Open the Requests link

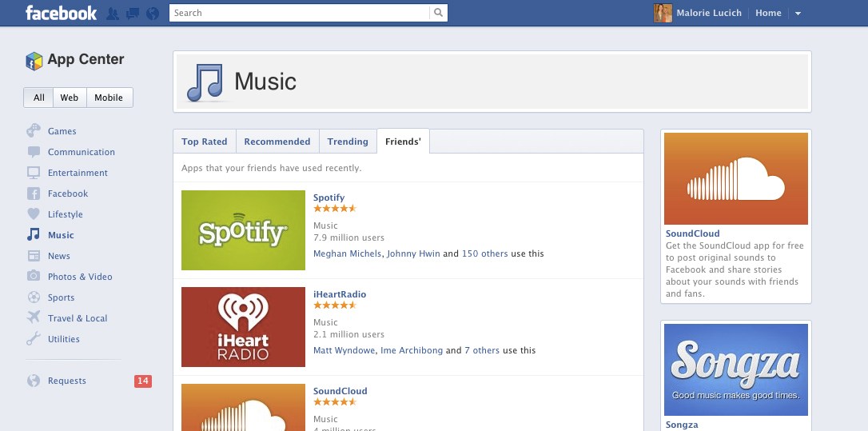(67, 381)
